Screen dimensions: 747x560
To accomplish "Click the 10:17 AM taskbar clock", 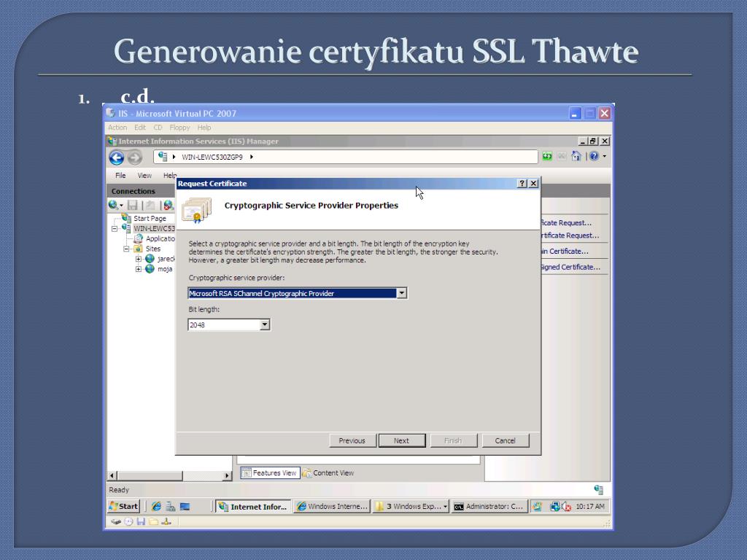I will (589, 507).
